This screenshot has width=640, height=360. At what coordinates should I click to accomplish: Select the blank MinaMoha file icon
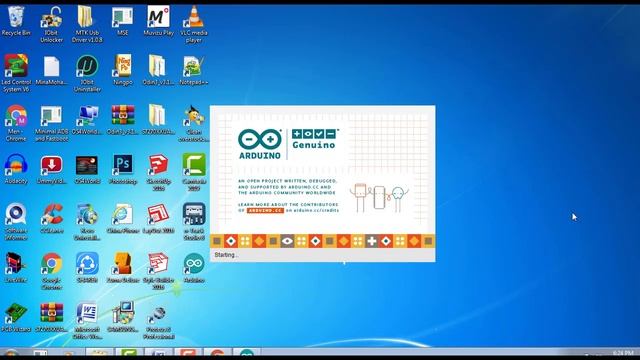[x=51, y=70]
